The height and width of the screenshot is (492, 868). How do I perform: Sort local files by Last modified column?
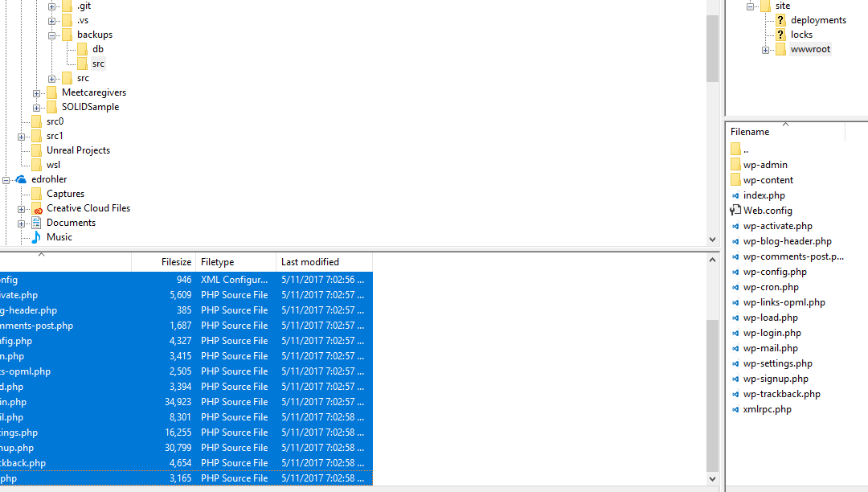[325, 262]
